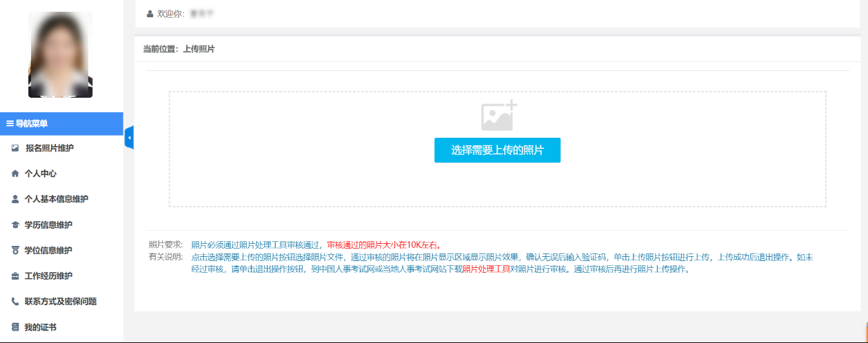Click the profile photo thumbnail
The height and width of the screenshot is (343, 868).
[x=61, y=54]
